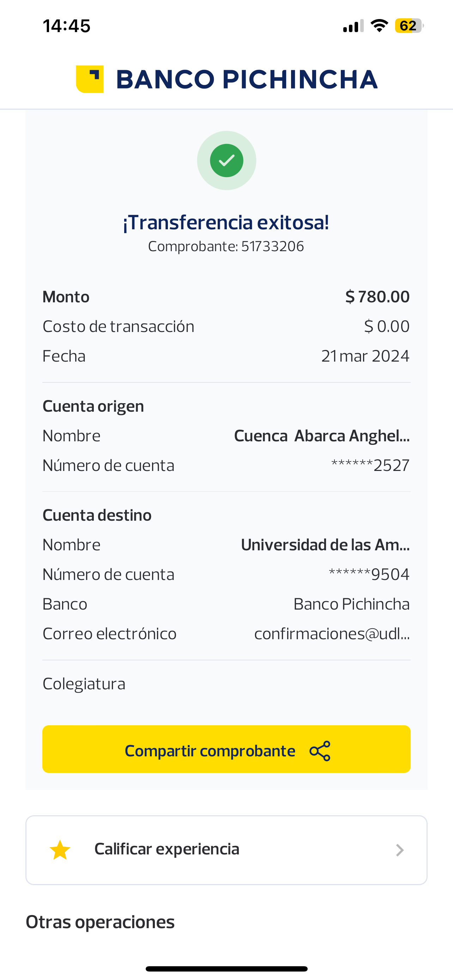Image resolution: width=453 pixels, height=980 pixels.
Task: Tap the origin account number ending 2527
Action: (370, 466)
